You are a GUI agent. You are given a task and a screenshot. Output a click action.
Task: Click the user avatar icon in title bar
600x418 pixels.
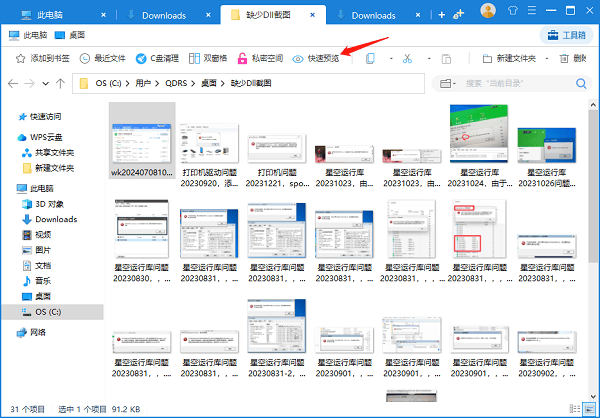point(487,11)
